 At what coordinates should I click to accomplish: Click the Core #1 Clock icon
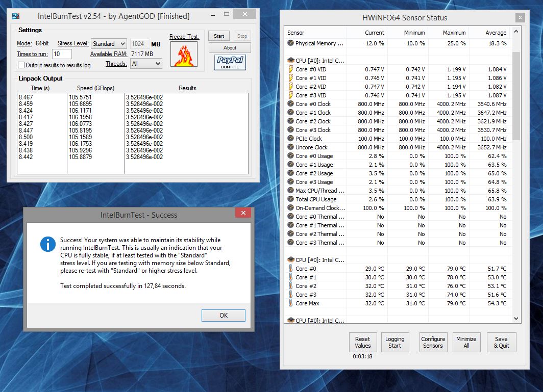click(x=290, y=113)
